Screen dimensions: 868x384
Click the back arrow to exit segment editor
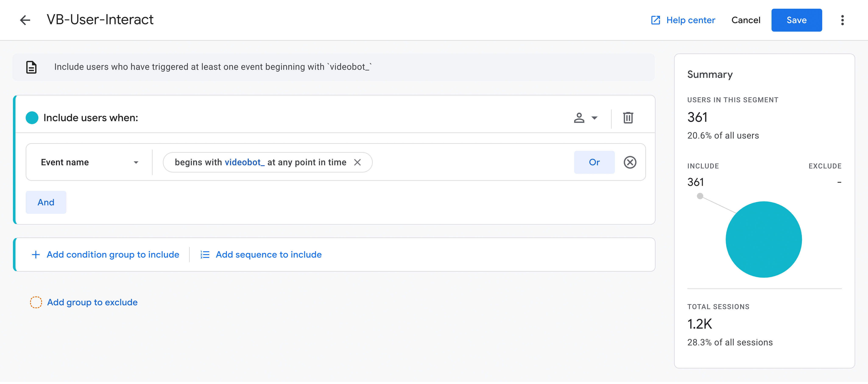25,20
